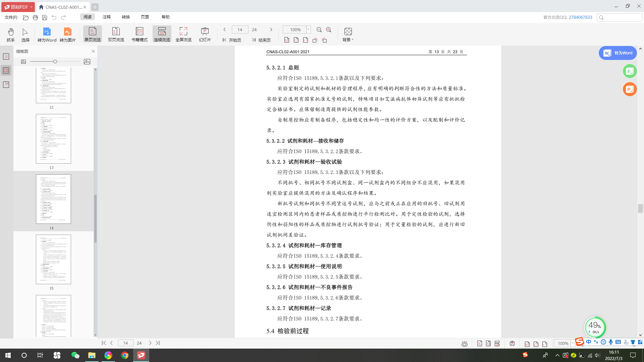Click the blue floating 转为Word button
644x362 pixels.
[x=618, y=53]
